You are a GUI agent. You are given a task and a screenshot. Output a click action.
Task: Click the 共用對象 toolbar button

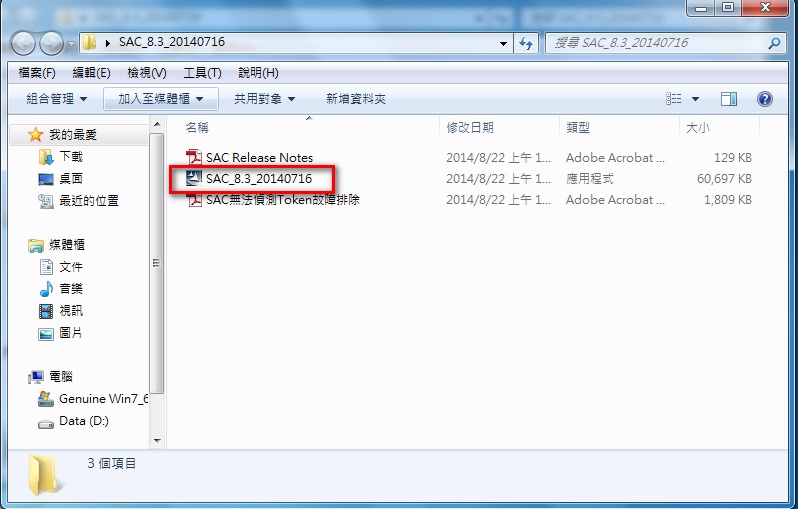[265, 99]
